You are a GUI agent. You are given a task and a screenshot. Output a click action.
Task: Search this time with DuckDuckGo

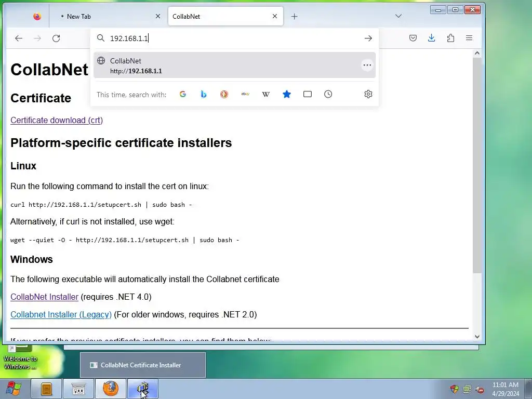(x=224, y=95)
